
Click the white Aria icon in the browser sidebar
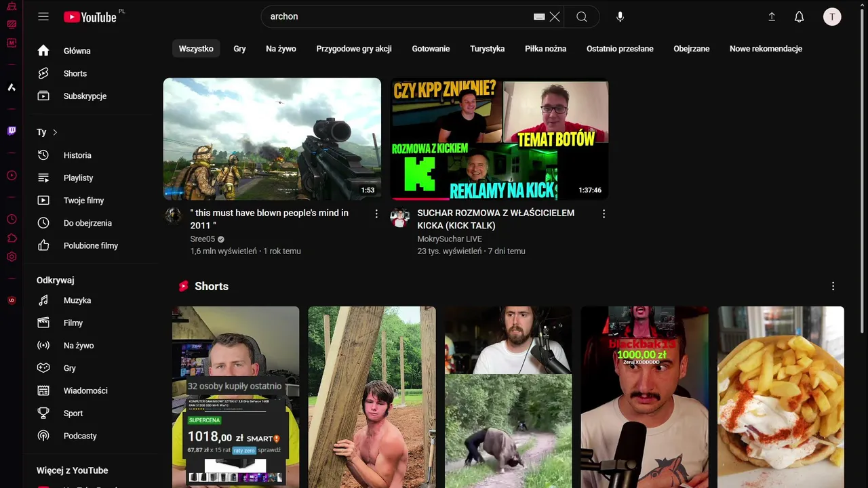point(12,87)
